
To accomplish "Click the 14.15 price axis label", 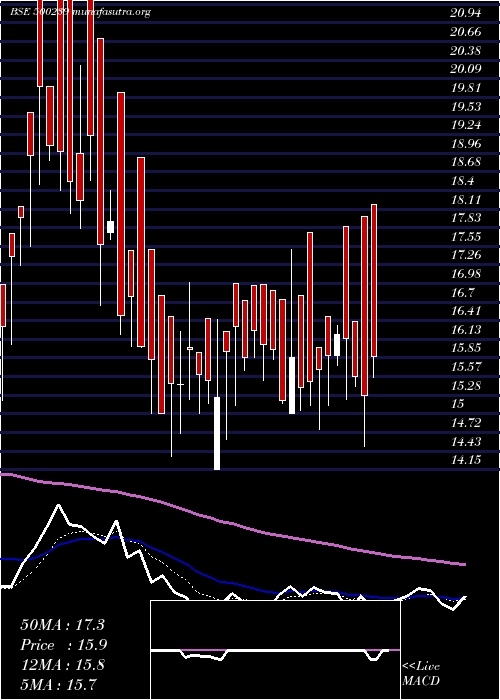I will click(466, 459).
